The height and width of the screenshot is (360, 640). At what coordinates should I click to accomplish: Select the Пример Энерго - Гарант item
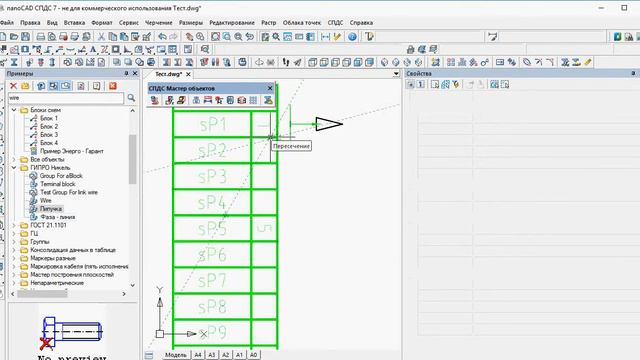click(x=71, y=151)
